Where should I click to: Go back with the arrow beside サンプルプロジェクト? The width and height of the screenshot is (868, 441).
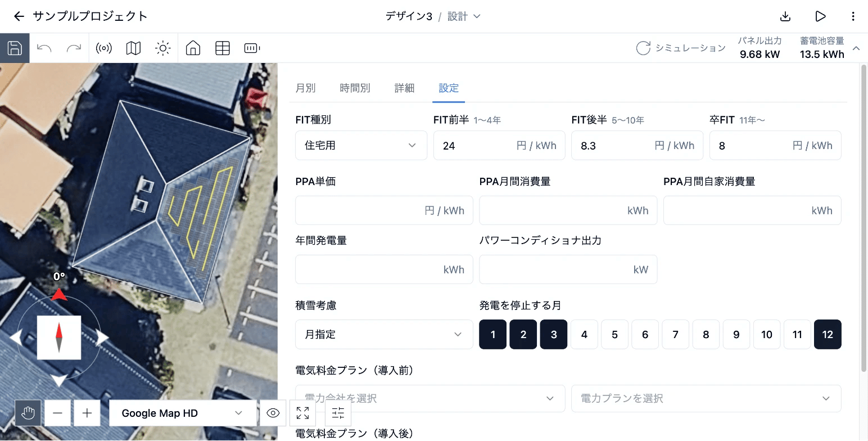pos(19,16)
